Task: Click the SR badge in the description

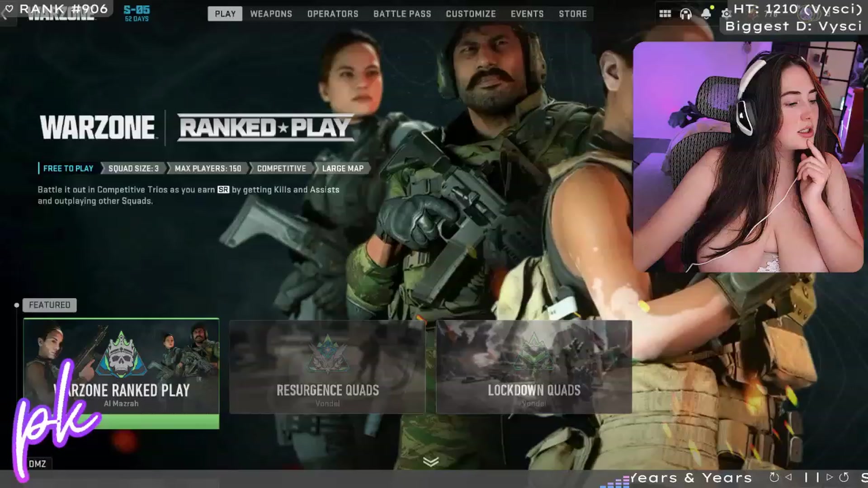Action: [x=223, y=190]
